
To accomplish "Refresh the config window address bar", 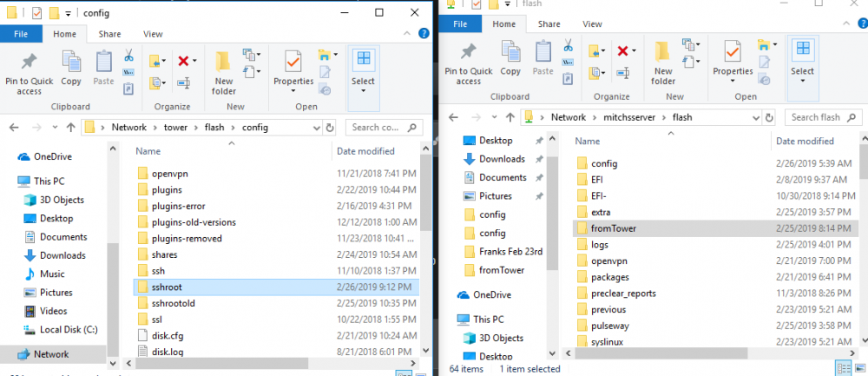I will click(330, 128).
